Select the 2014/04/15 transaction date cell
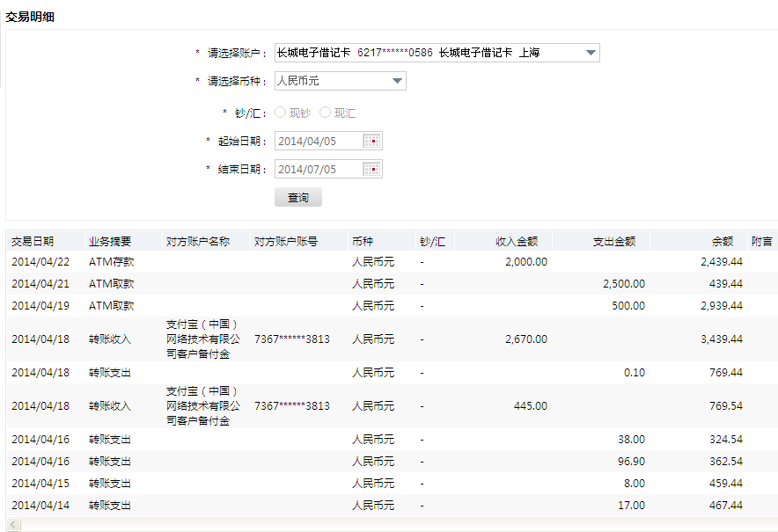The image size is (778, 532). pos(40,483)
